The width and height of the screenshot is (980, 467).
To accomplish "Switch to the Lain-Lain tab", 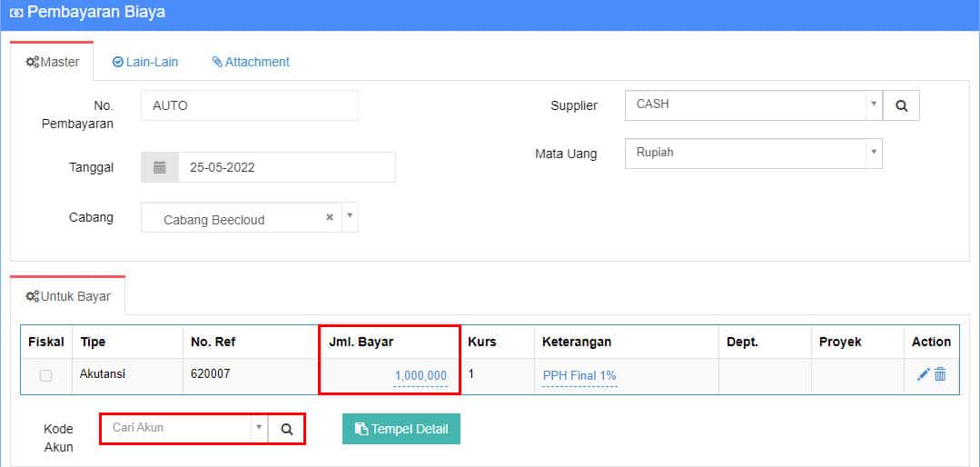I will pyautogui.click(x=145, y=62).
